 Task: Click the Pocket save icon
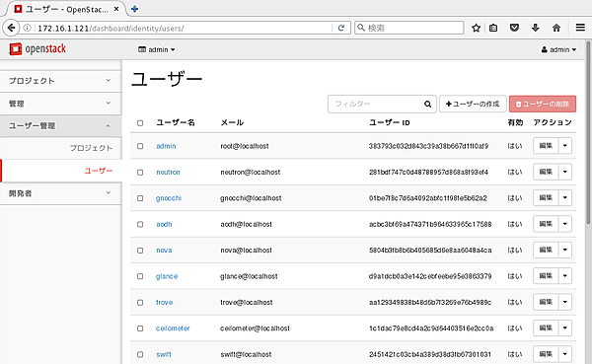pyautogui.click(x=514, y=28)
